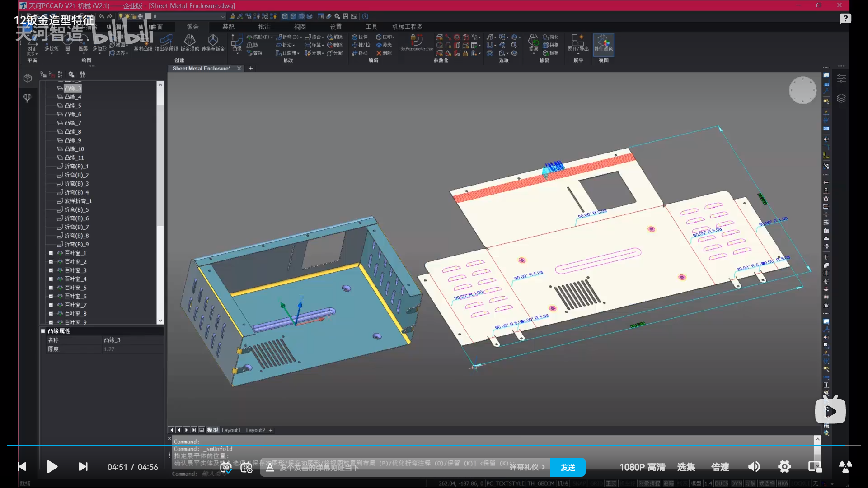868x488 pixels.
Task: Toggle danmaku display switch in video player
Action: point(226,467)
